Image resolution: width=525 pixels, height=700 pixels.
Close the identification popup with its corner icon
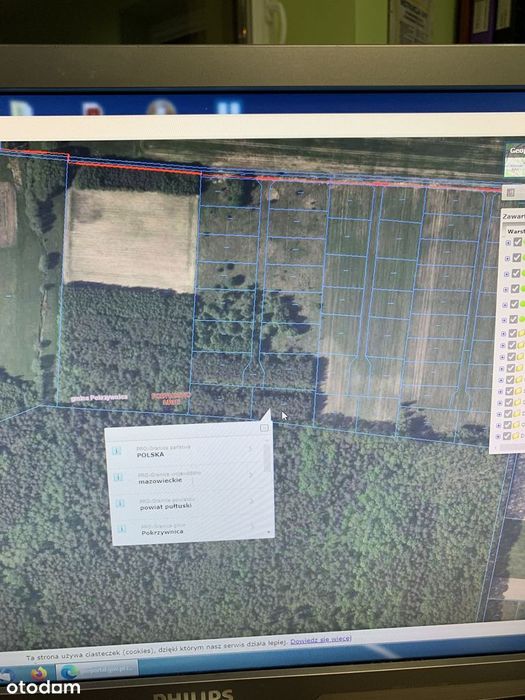point(264,428)
